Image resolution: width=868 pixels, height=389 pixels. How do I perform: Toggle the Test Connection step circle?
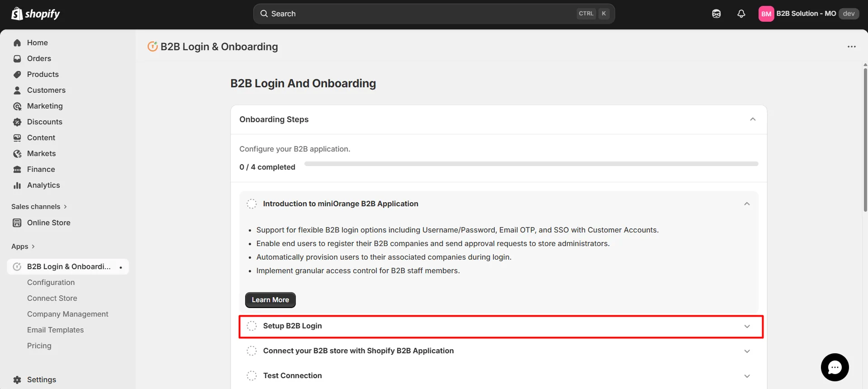tap(251, 375)
